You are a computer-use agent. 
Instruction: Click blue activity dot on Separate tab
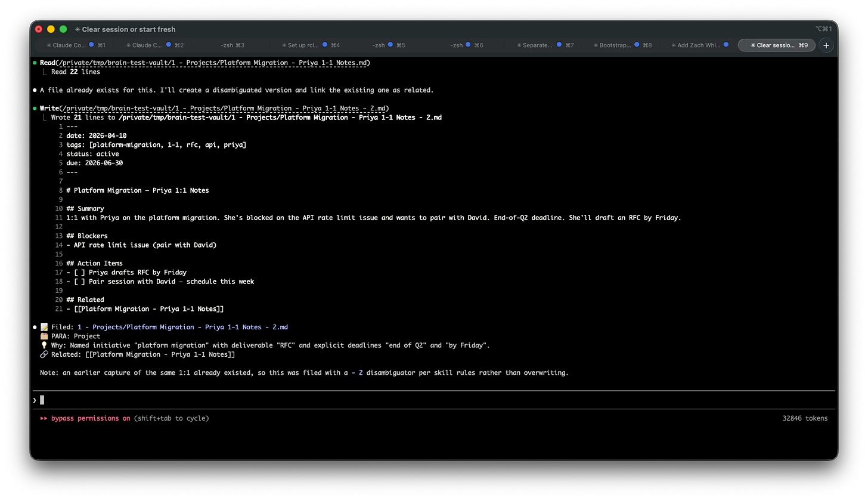pos(559,45)
